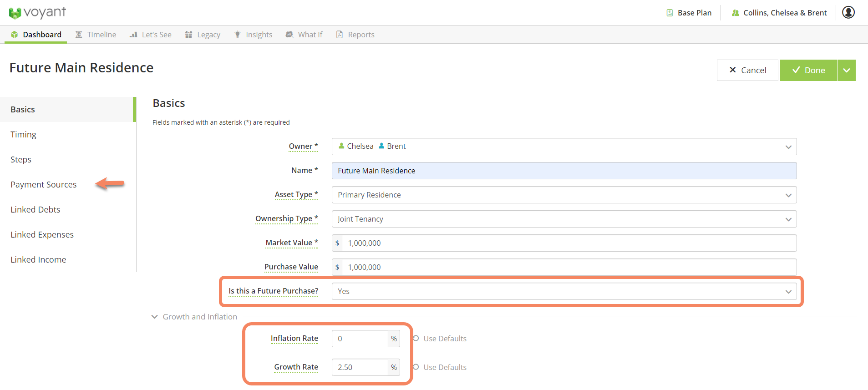The width and height of the screenshot is (868, 390).
Task: Click the Inflation Rate percent symbol
Action: point(394,339)
